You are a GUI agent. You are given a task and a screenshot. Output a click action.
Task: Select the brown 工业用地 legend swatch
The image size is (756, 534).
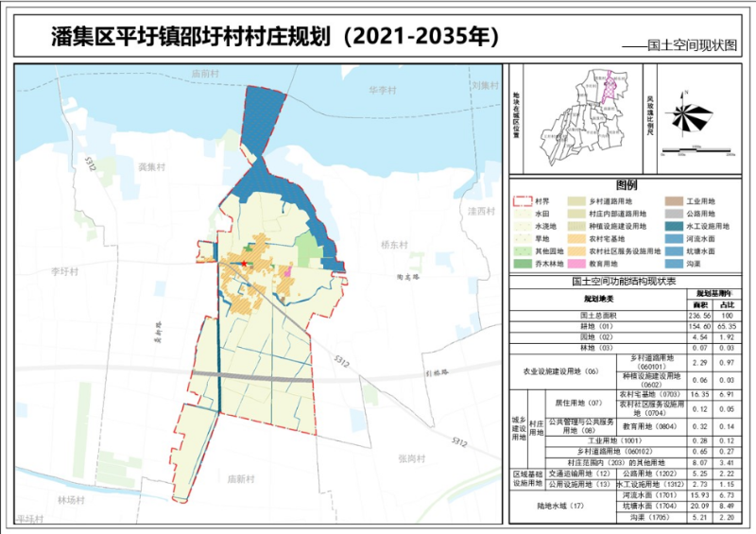click(x=674, y=201)
